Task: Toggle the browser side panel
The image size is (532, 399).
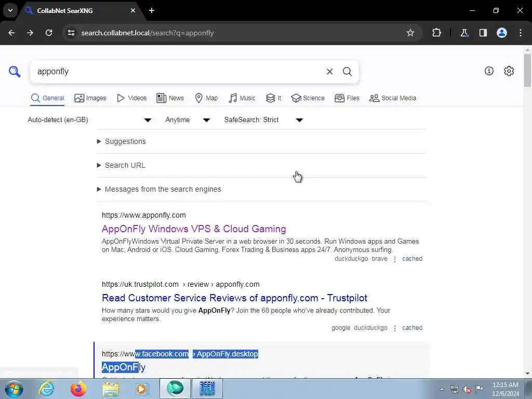Action: coord(483,33)
